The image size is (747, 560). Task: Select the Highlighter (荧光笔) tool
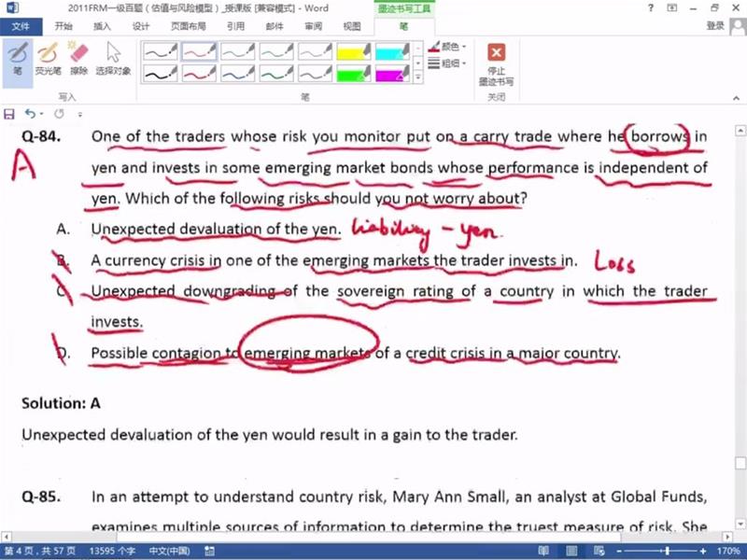click(47, 56)
